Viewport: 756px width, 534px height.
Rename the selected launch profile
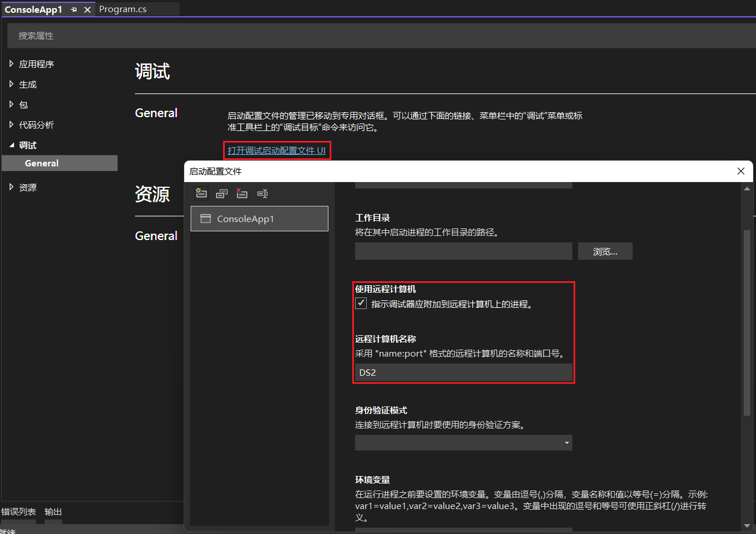[262, 194]
